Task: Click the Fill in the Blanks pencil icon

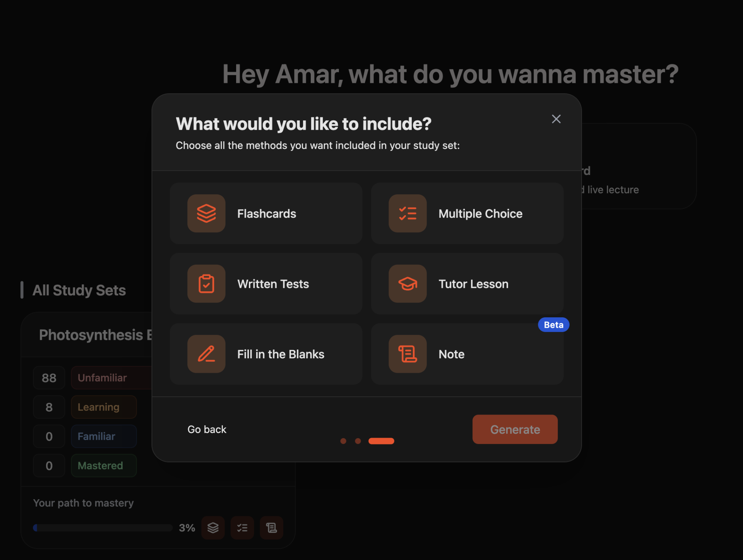Action: tap(206, 354)
